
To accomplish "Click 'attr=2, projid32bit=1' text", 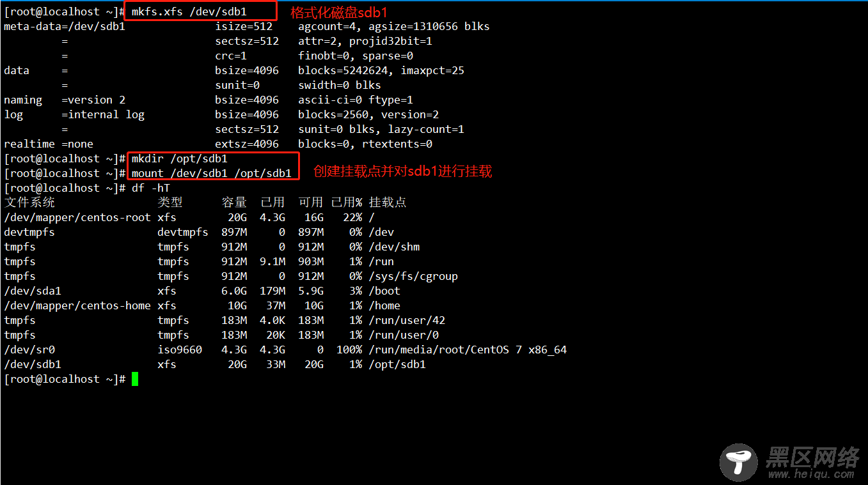I will click(365, 41).
